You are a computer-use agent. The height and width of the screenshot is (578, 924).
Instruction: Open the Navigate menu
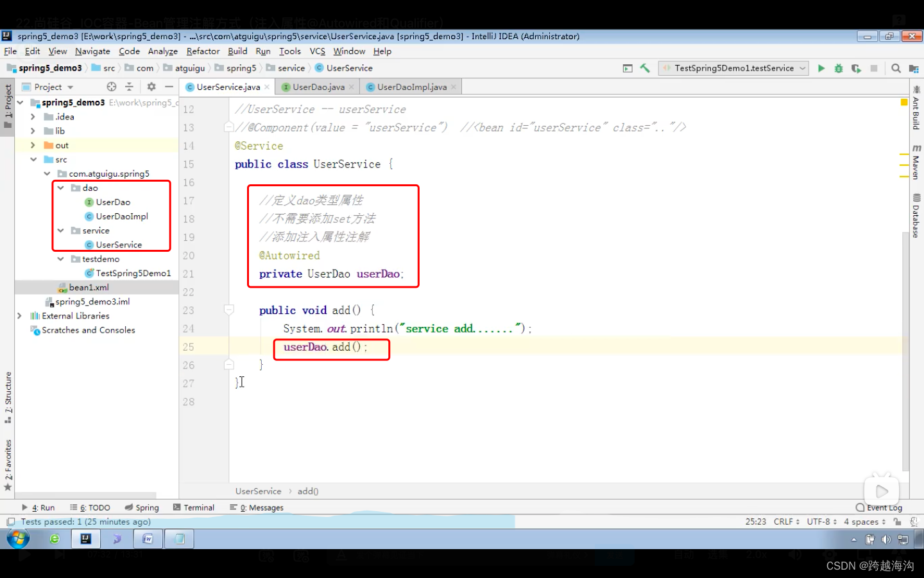tap(92, 51)
